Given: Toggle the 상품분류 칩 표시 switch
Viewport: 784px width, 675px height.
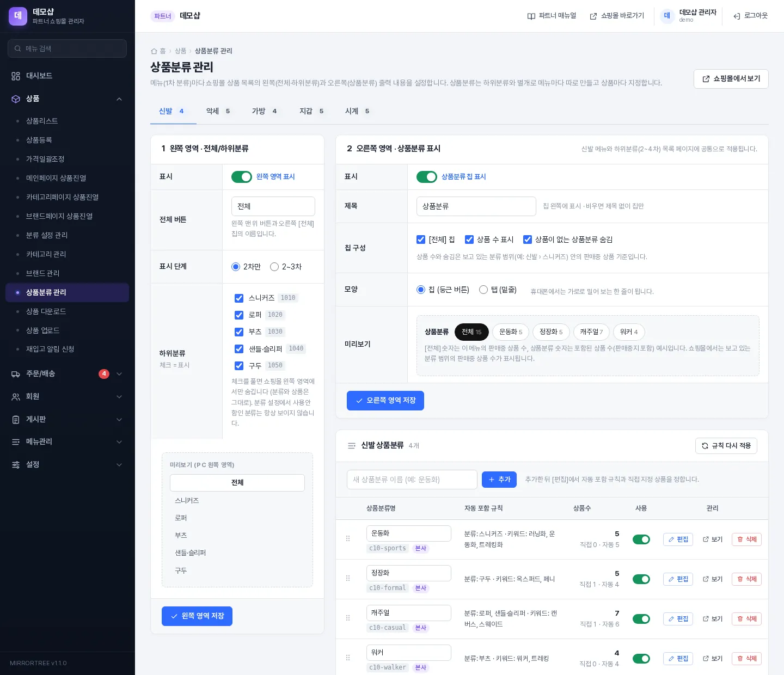Looking at the screenshot, I should coord(427,177).
